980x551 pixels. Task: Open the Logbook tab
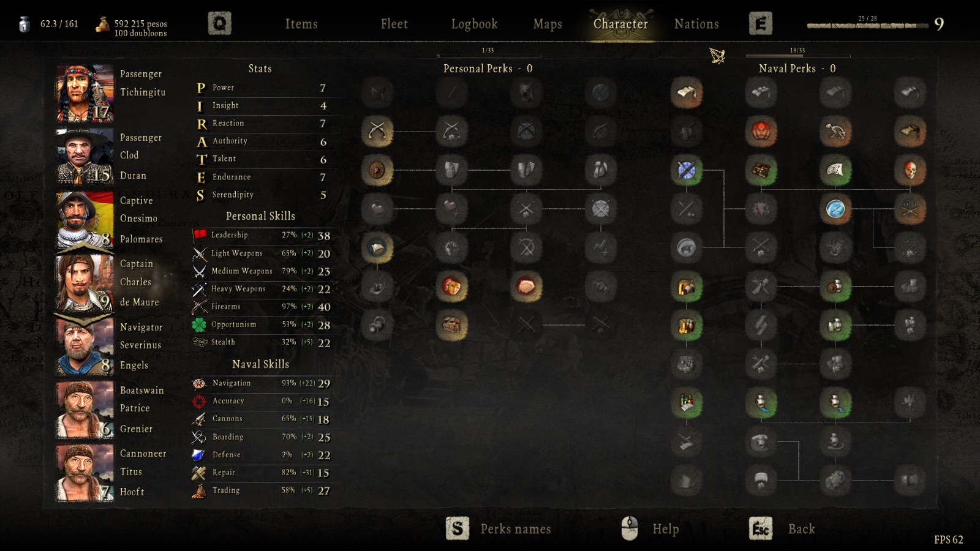pos(474,24)
